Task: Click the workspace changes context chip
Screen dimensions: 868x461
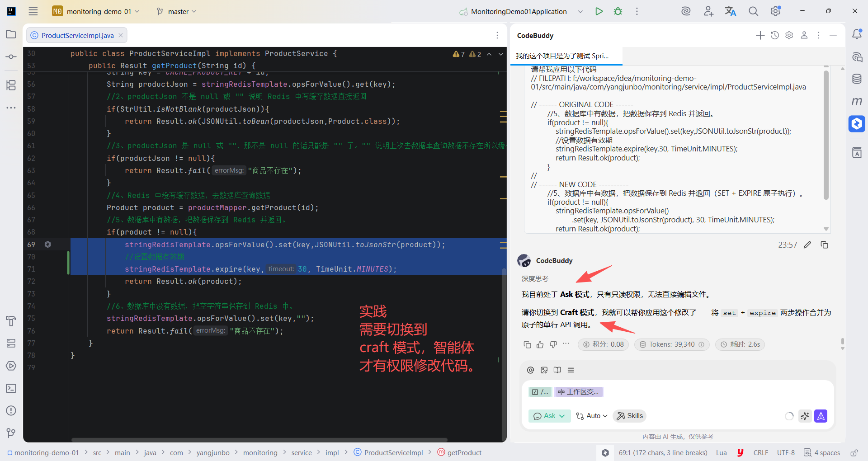Action: (579, 392)
